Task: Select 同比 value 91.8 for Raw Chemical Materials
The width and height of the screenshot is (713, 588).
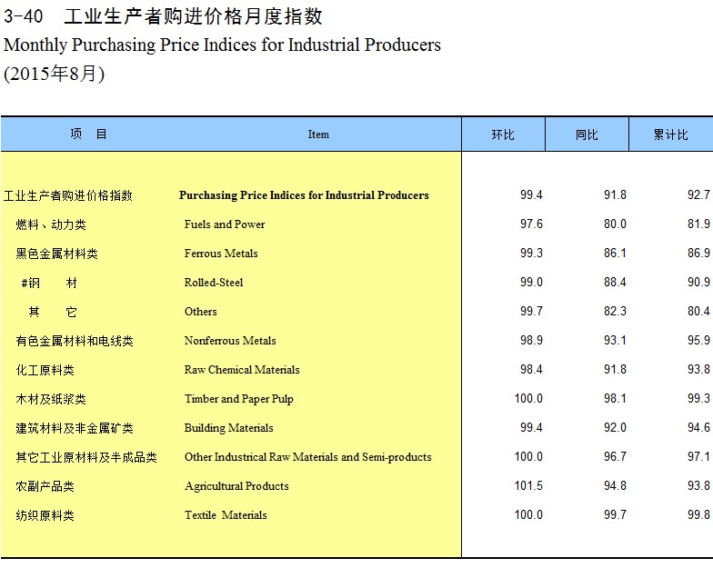Action: click(x=615, y=369)
